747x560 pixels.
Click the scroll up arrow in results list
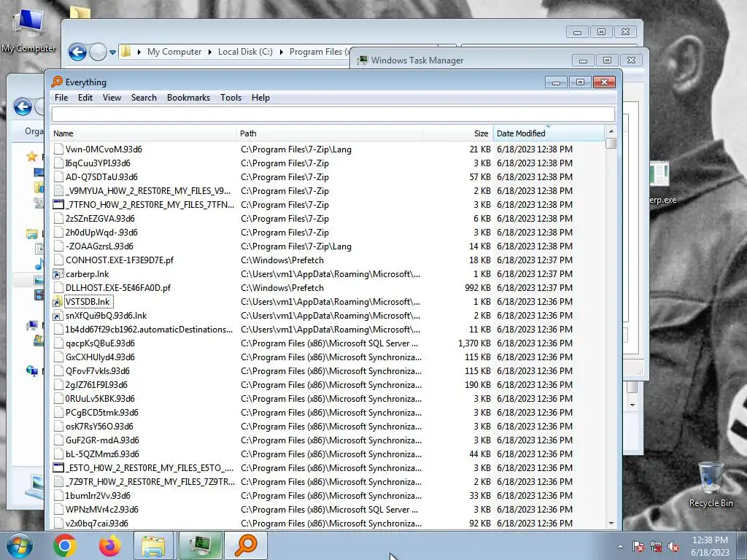611,131
